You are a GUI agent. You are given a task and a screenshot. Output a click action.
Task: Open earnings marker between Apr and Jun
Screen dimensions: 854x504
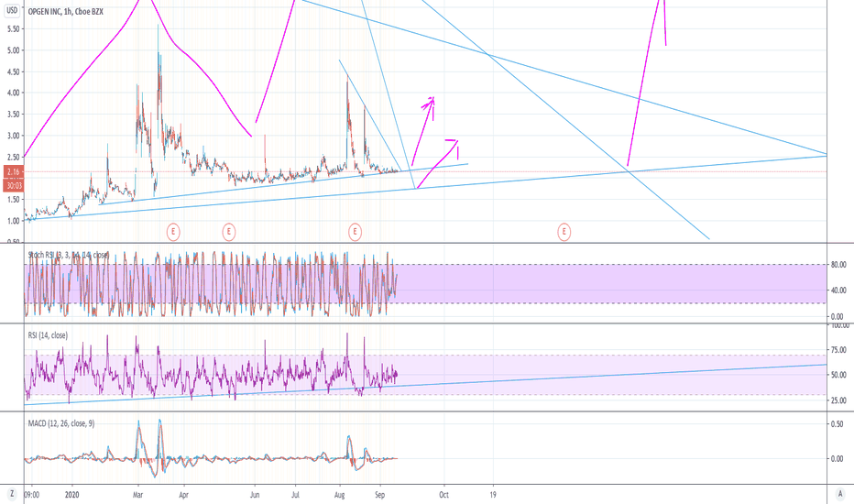tap(229, 232)
